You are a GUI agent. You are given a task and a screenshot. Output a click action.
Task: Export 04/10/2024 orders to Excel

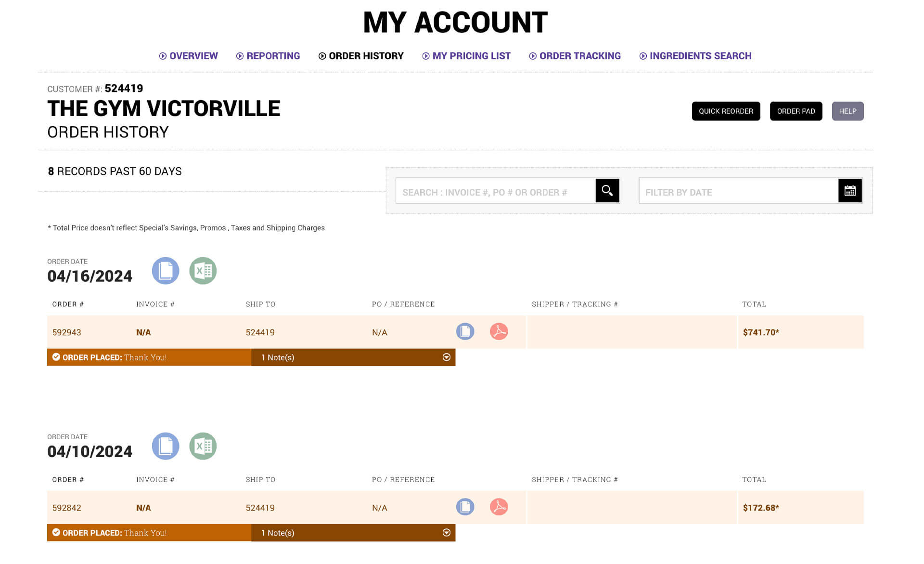[x=203, y=446]
